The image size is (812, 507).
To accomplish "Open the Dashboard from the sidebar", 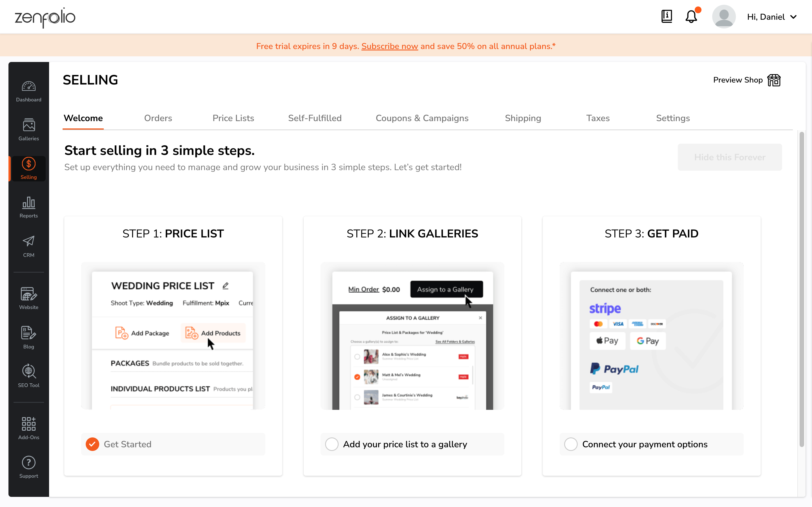I will coord(28,90).
